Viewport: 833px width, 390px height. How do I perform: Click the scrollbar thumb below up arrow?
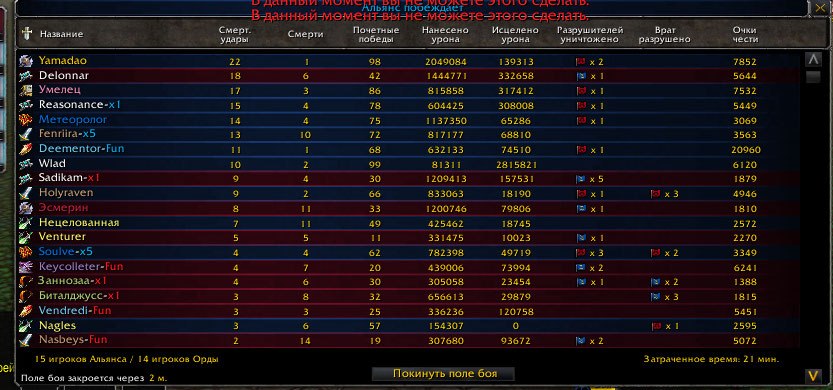[x=813, y=77]
